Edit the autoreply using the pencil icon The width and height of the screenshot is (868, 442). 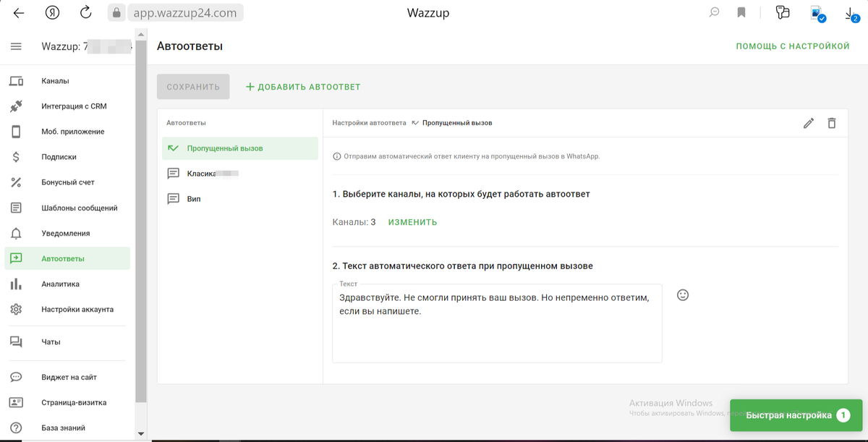[808, 123]
